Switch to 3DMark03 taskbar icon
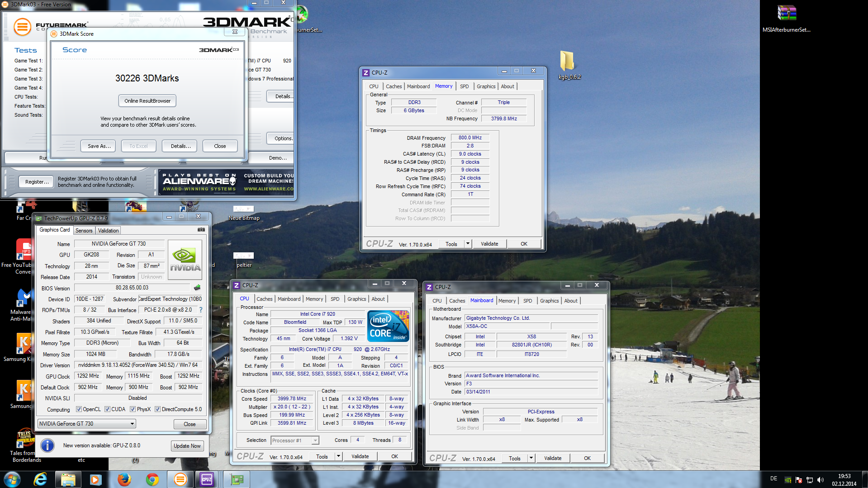868x488 pixels. pyautogui.click(x=180, y=479)
